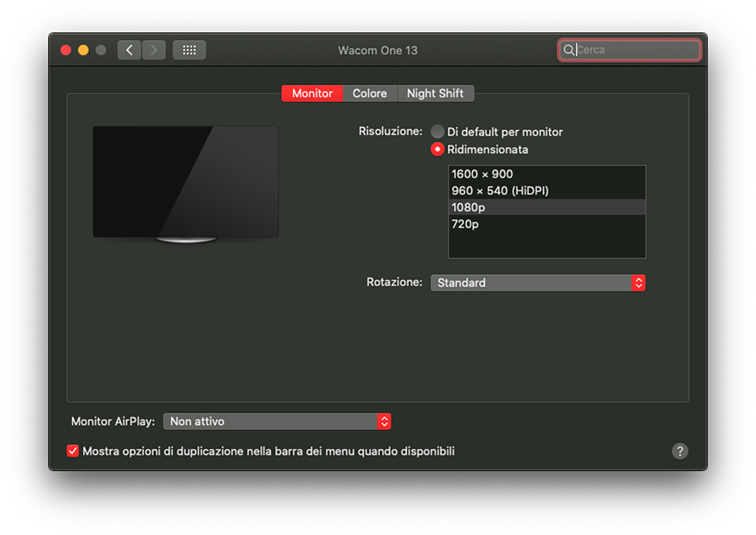This screenshot has height=535, width=756.
Task: Select the 1080p resolution row
Action: click(547, 207)
